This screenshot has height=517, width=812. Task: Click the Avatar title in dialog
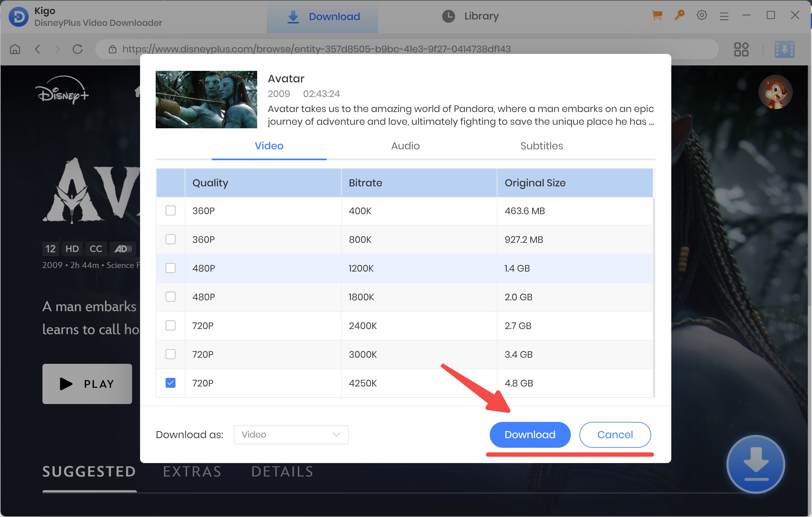(286, 79)
